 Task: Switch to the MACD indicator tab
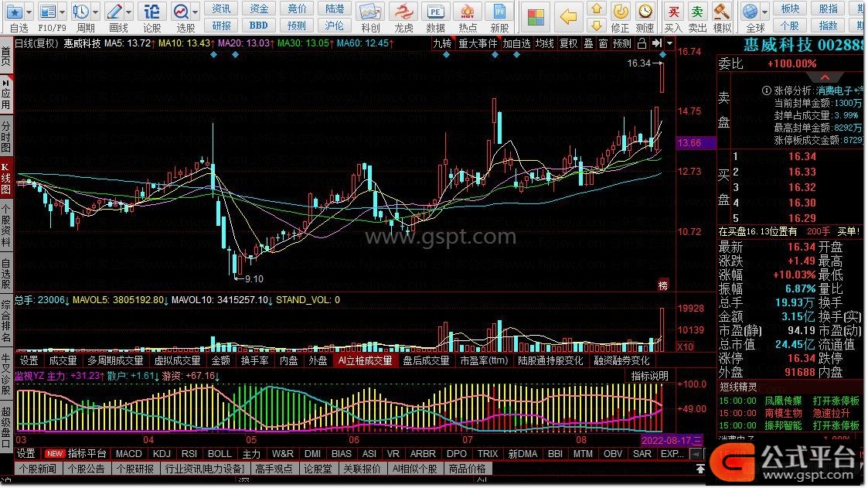pos(128,454)
